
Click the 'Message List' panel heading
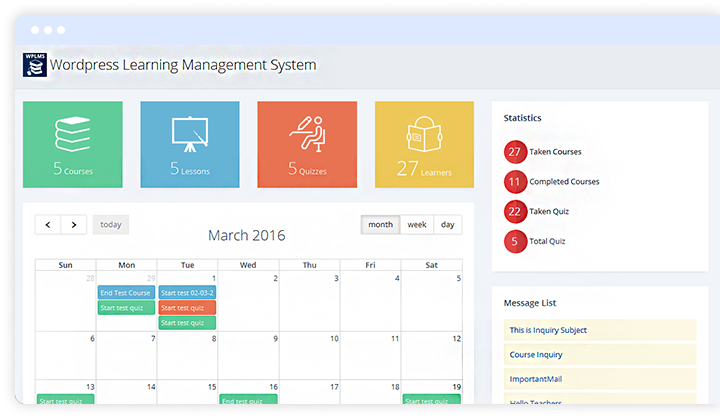pyautogui.click(x=530, y=303)
